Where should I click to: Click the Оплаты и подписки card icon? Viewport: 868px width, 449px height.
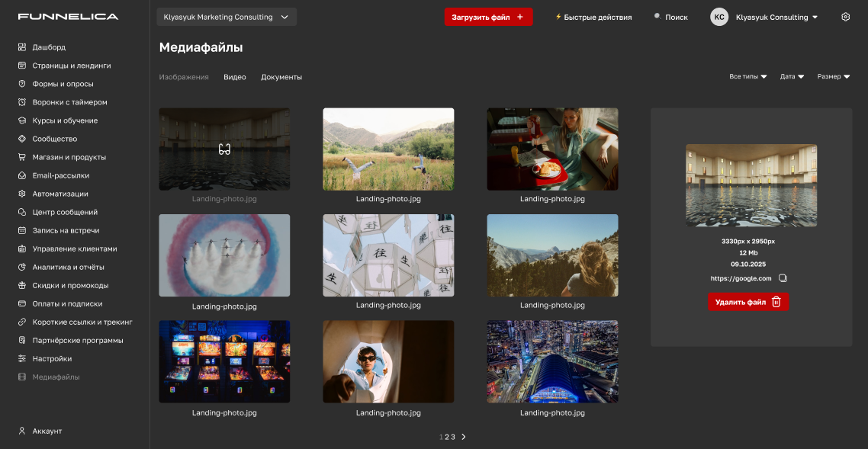pos(22,303)
